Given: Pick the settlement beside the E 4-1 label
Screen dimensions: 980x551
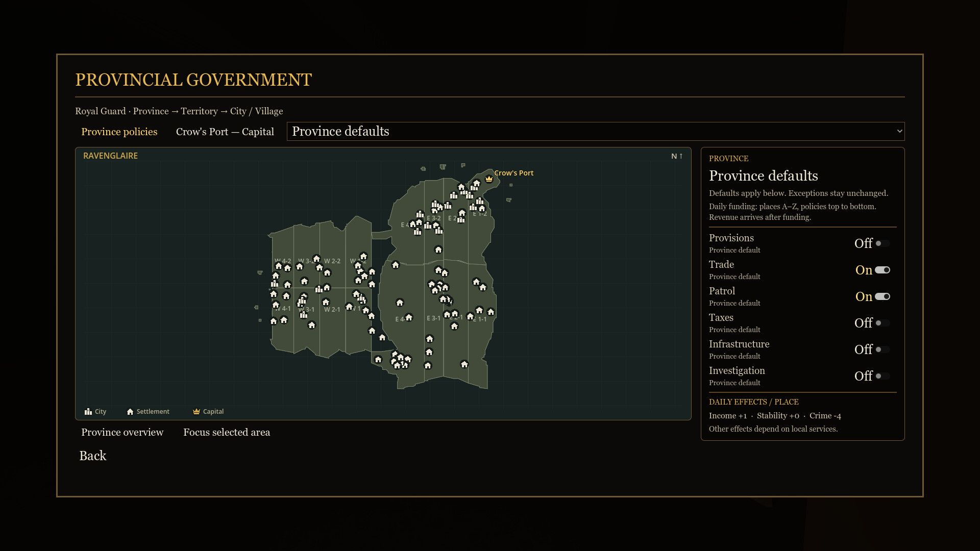Looking at the screenshot, I should pyautogui.click(x=409, y=317).
